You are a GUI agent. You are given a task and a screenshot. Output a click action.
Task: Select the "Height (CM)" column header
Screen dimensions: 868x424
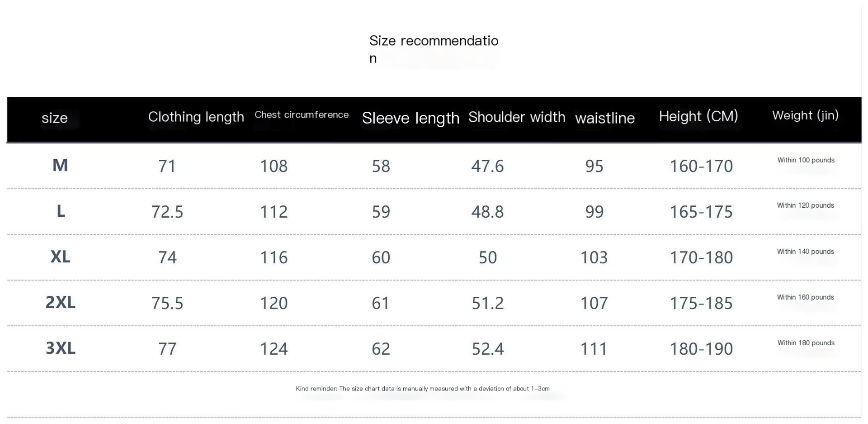(698, 116)
